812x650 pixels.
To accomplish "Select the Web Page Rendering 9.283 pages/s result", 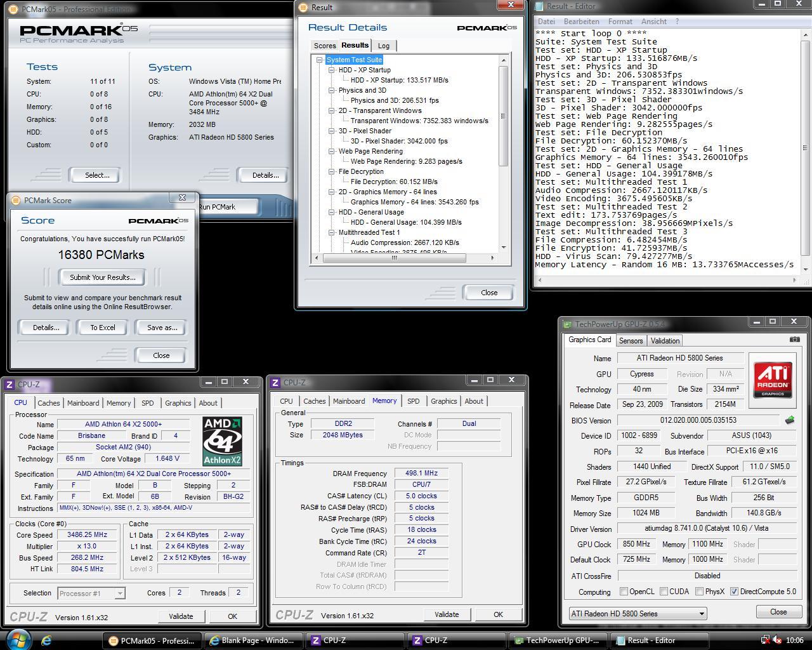I will click(x=406, y=161).
